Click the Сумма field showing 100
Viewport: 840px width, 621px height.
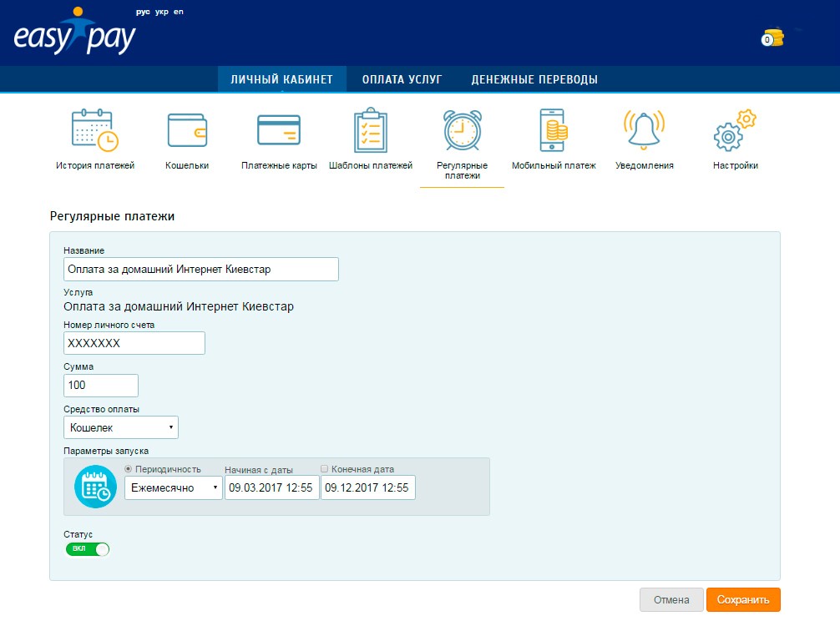click(x=101, y=386)
